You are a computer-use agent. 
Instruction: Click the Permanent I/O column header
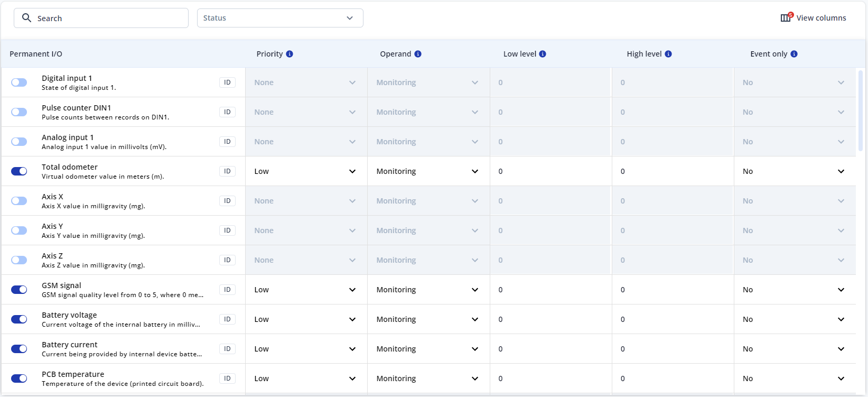pyautogui.click(x=36, y=54)
